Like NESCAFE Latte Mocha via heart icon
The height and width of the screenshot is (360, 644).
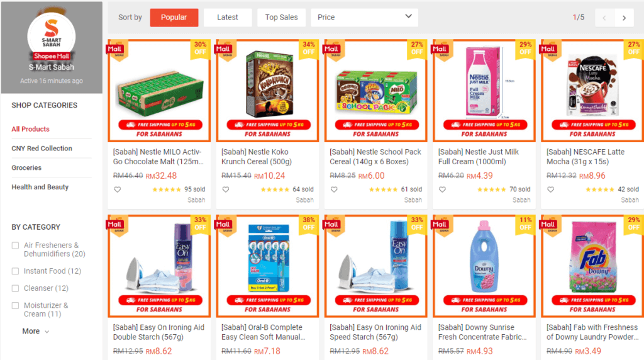[551, 189]
